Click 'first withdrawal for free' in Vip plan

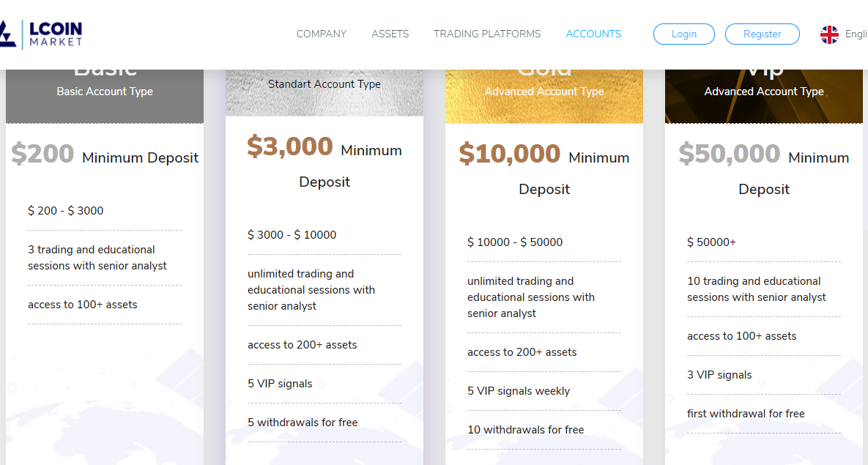click(x=746, y=414)
